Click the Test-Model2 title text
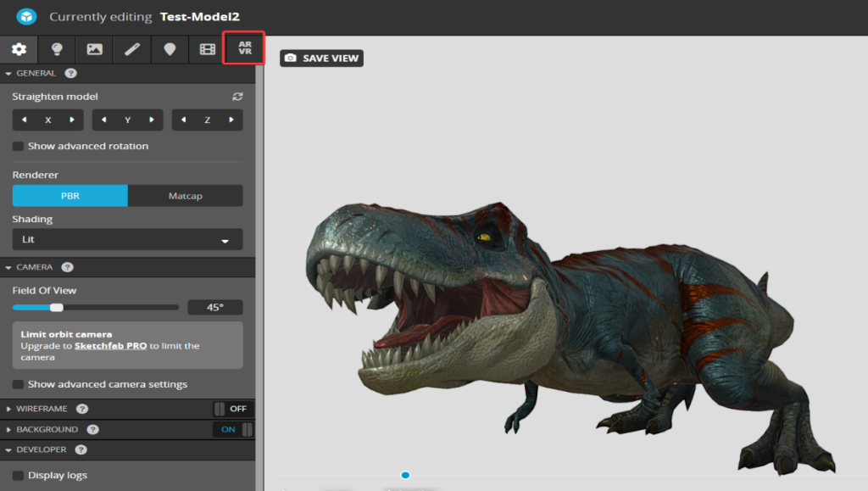Image resolution: width=868 pixels, height=491 pixels. 200,17
